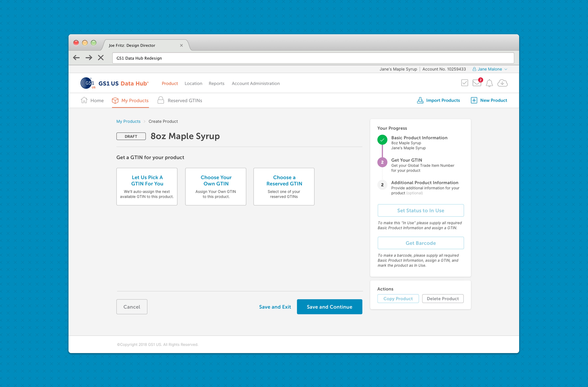Switch to the My Products tab
This screenshot has height=387, width=588.
pos(130,100)
